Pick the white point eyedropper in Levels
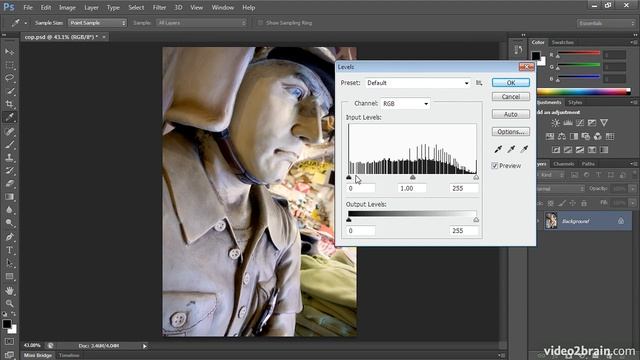 524,149
